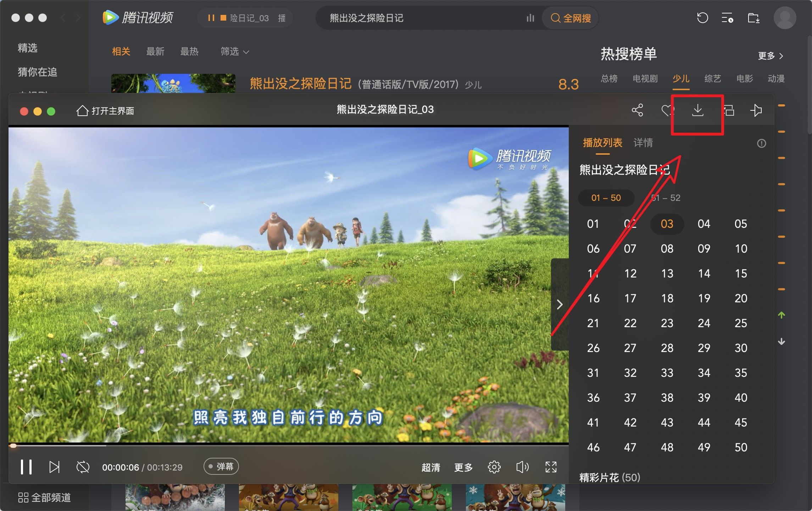
Task: Click the orange pause icon in mini player
Action: tap(211, 18)
